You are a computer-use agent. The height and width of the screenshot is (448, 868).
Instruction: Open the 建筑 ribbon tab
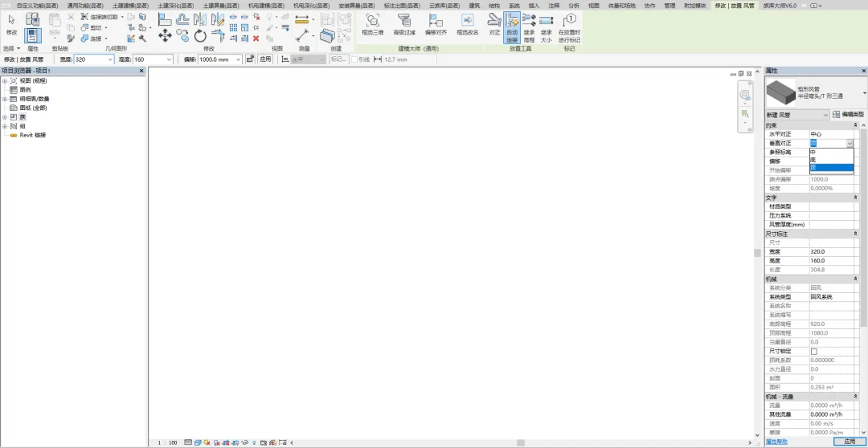474,6
